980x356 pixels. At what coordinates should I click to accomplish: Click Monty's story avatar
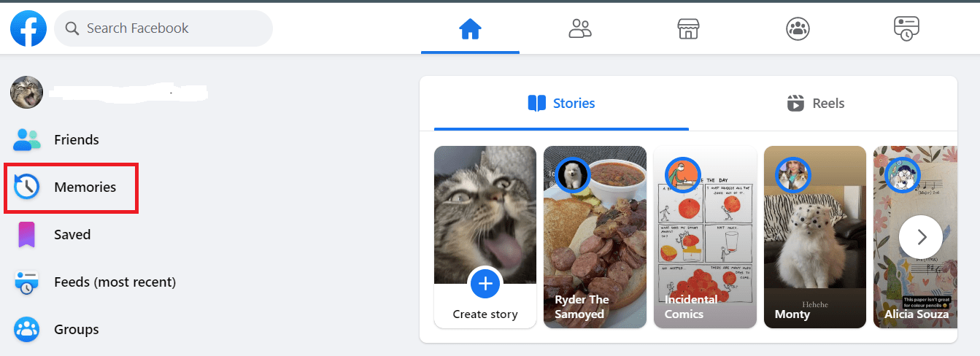[792, 175]
